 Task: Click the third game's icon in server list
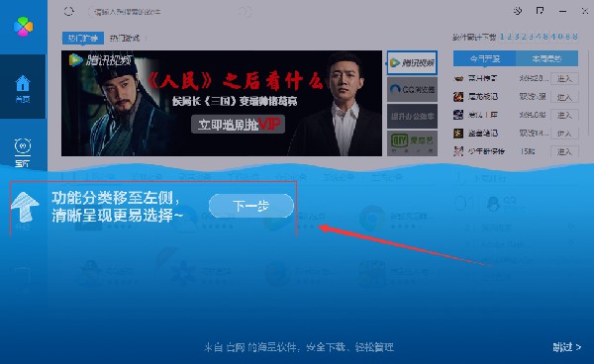pyautogui.click(x=458, y=115)
